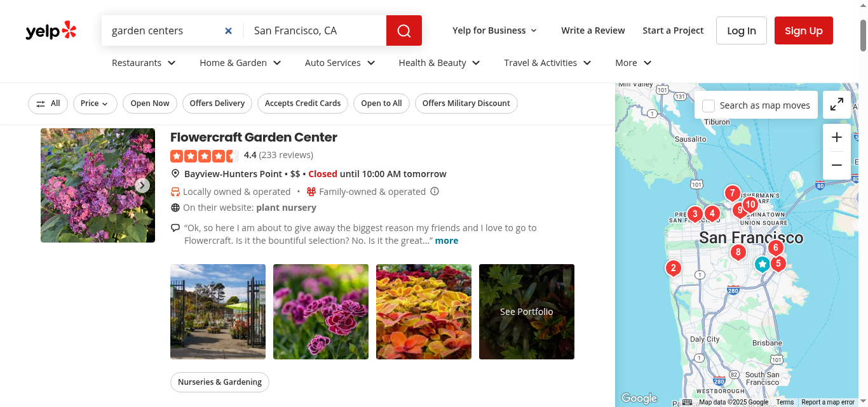Toggle Offers Military Discount filter
Image resolution: width=868 pixels, height=407 pixels.
[x=466, y=103]
